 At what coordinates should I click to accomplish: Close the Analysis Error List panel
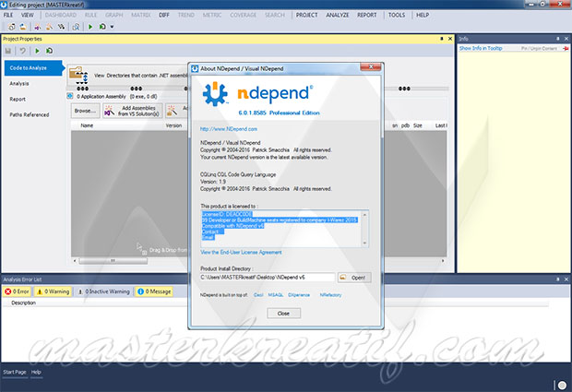[x=566, y=279]
